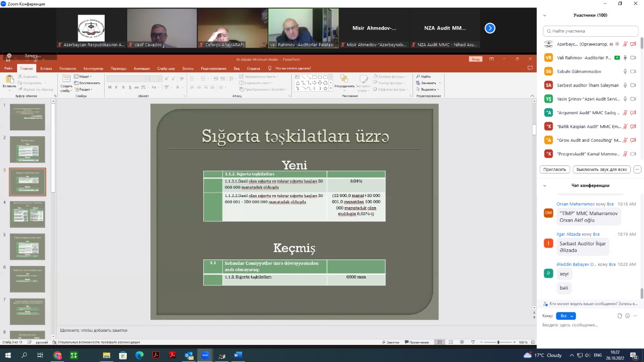
Task: Open the emoji picker in chat
Action: pos(627,316)
